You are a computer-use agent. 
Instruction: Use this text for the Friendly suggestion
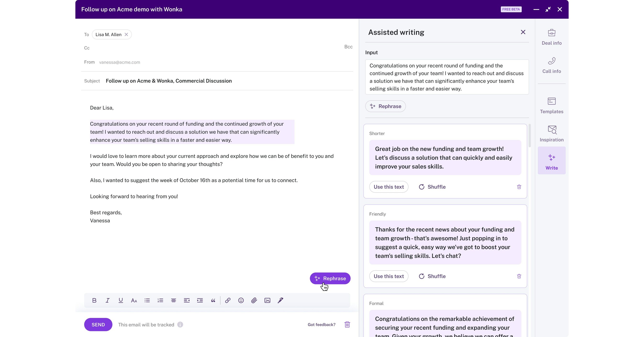389,276
